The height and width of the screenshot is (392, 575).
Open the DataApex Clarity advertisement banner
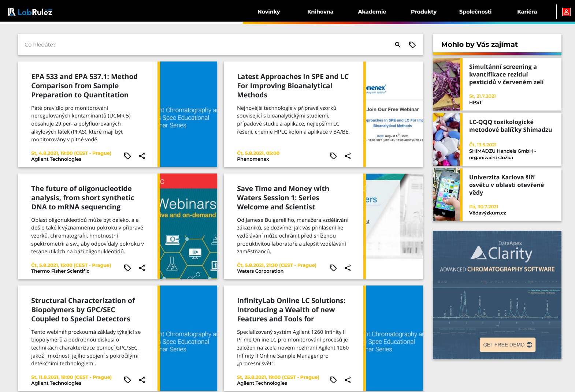(497, 295)
